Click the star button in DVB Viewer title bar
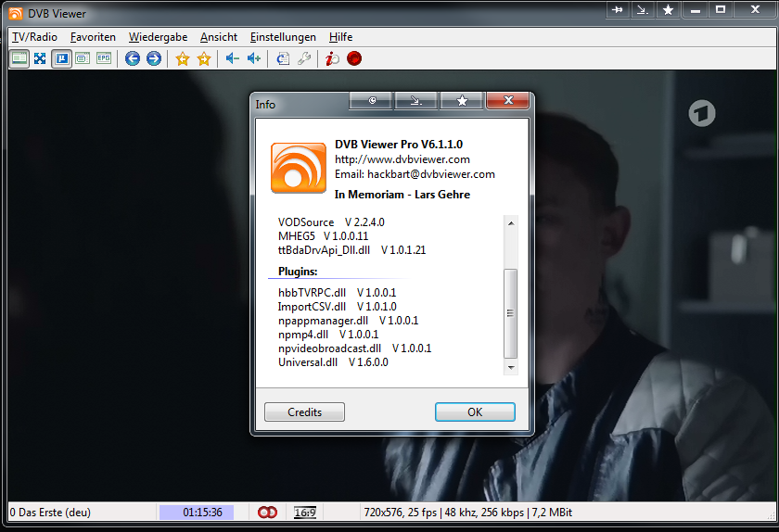This screenshot has height=532, width=779. coord(669,9)
